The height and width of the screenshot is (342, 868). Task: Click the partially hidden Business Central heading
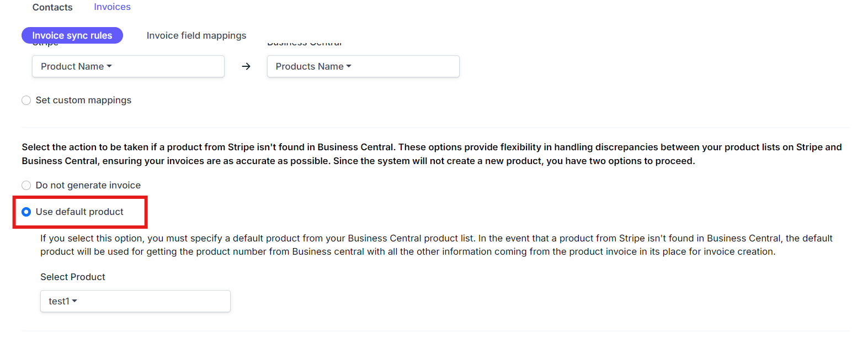point(305,43)
